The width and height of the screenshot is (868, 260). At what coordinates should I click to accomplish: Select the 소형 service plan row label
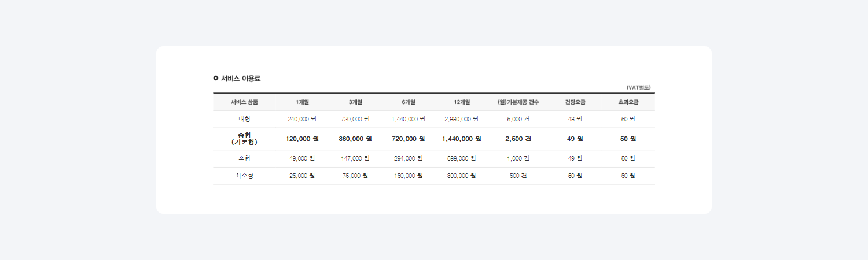click(x=244, y=158)
